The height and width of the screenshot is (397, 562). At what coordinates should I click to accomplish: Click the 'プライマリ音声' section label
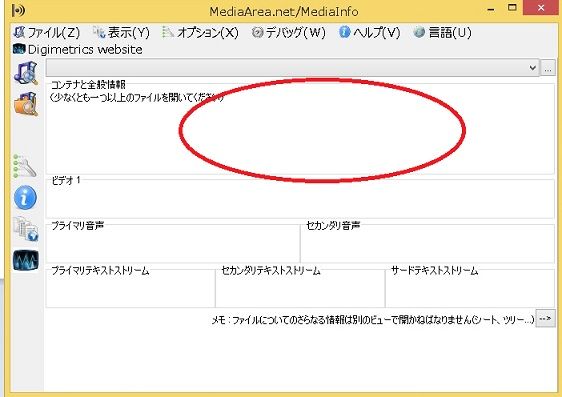point(77,225)
